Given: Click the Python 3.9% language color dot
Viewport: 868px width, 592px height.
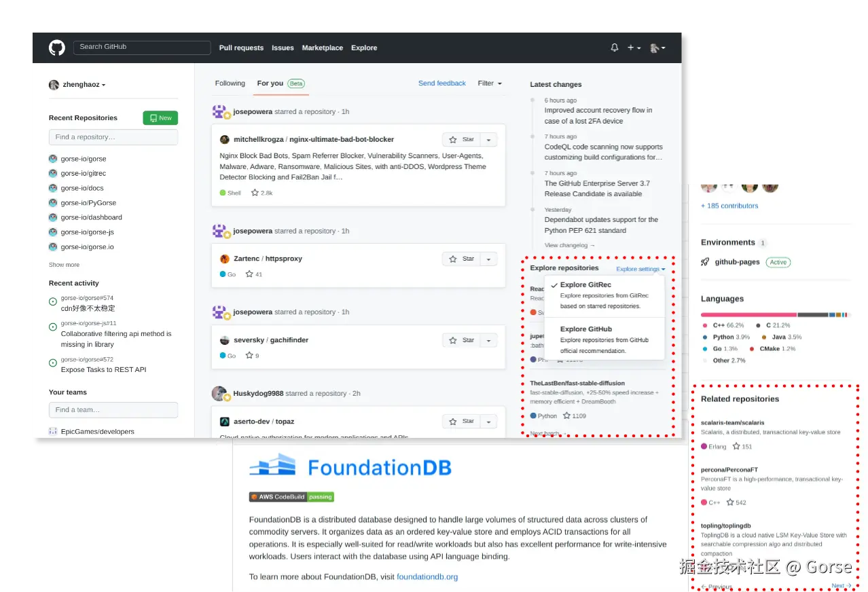Looking at the screenshot, I should [x=705, y=337].
